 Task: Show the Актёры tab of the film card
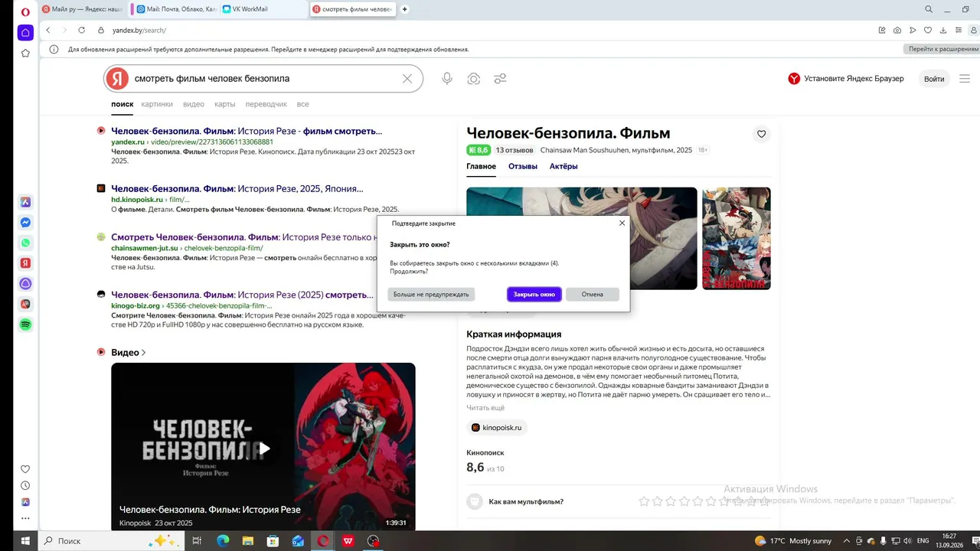click(563, 166)
